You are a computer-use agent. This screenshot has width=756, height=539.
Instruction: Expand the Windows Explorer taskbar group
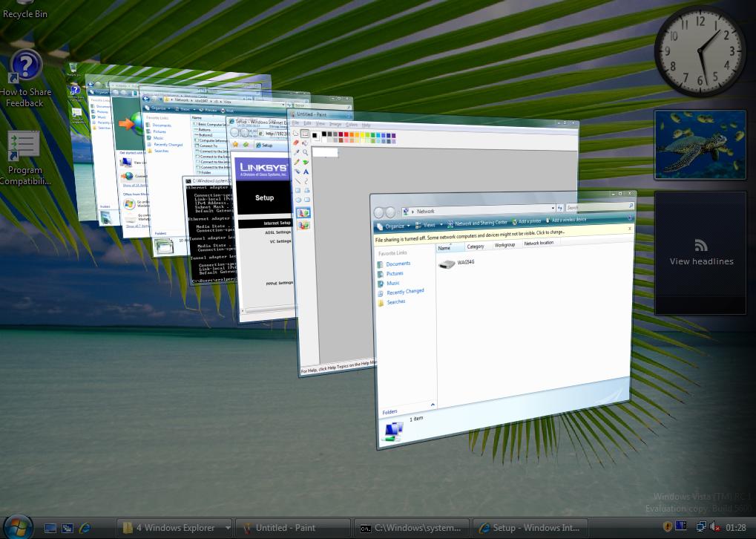[x=228, y=528]
